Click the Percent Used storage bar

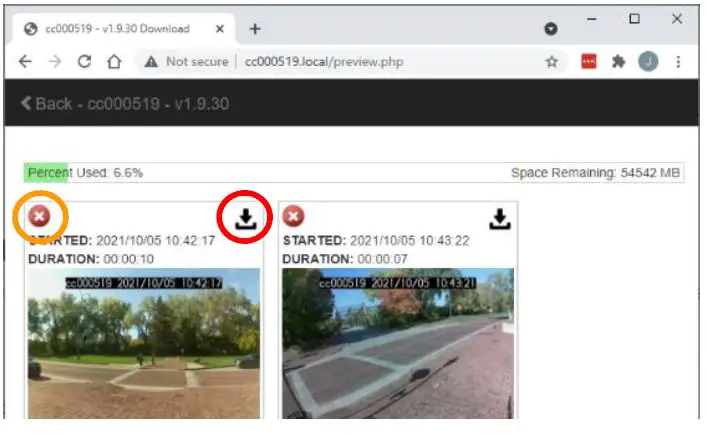coord(354,173)
